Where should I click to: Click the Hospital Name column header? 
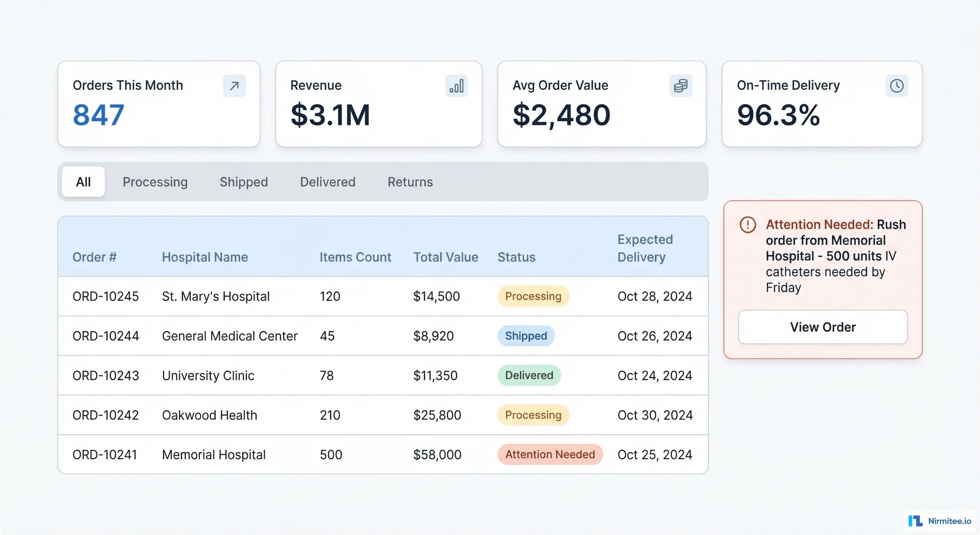coord(205,257)
